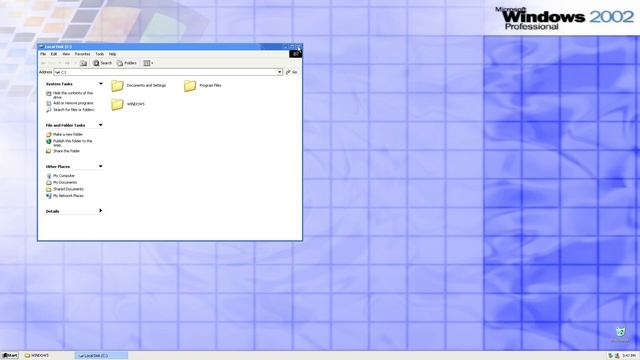Click the My Network Places icon
The height and width of the screenshot is (360, 640).
pyautogui.click(x=49, y=196)
